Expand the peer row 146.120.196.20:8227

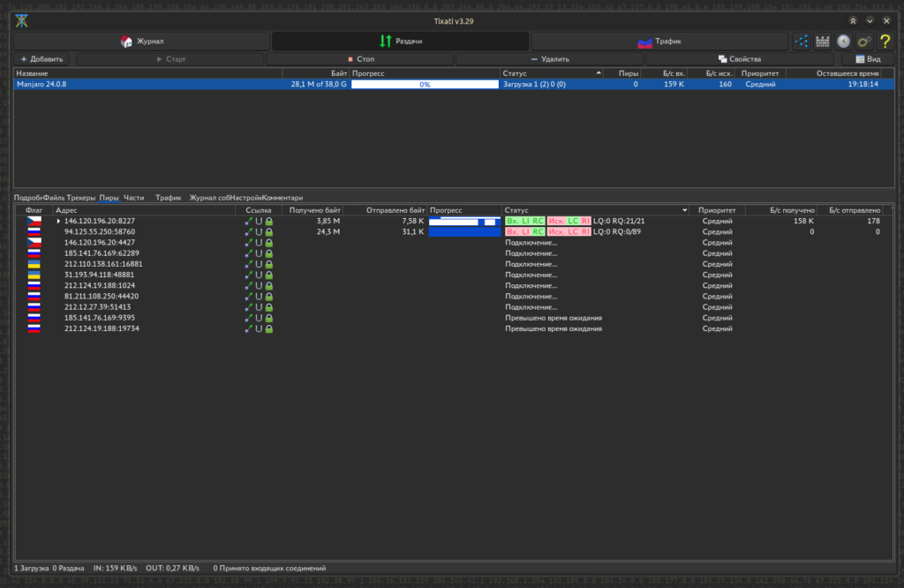tap(58, 221)
